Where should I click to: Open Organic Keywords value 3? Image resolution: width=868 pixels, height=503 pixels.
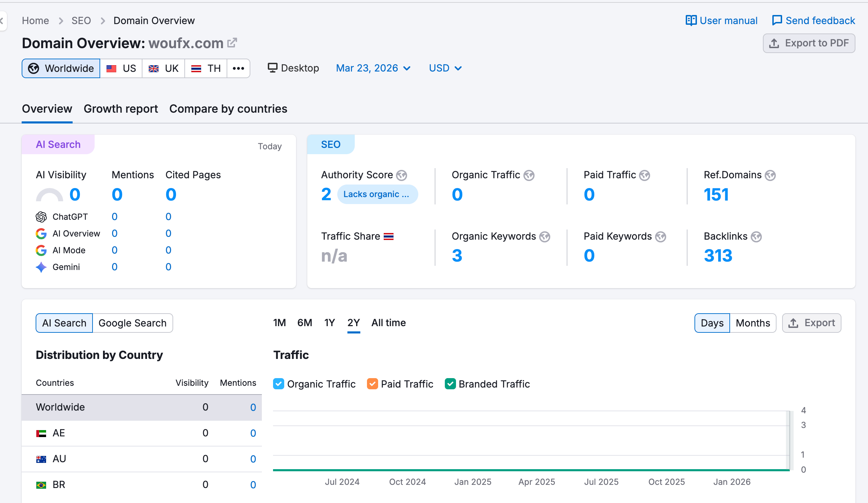(x=457, y=255)
